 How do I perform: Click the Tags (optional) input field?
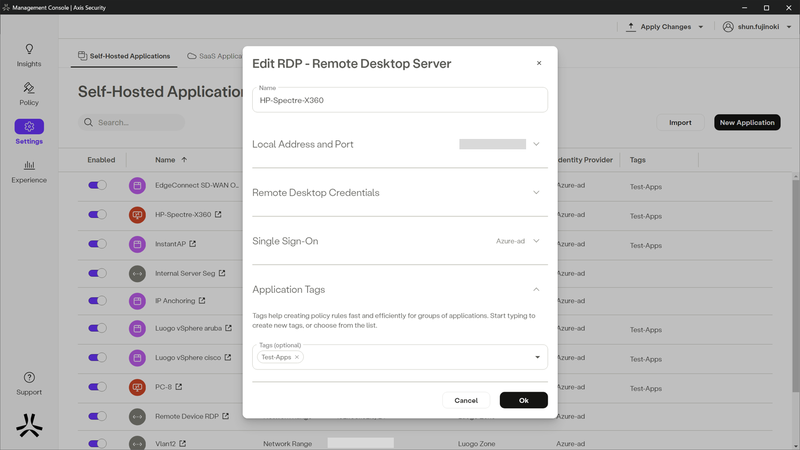(400, 357)
